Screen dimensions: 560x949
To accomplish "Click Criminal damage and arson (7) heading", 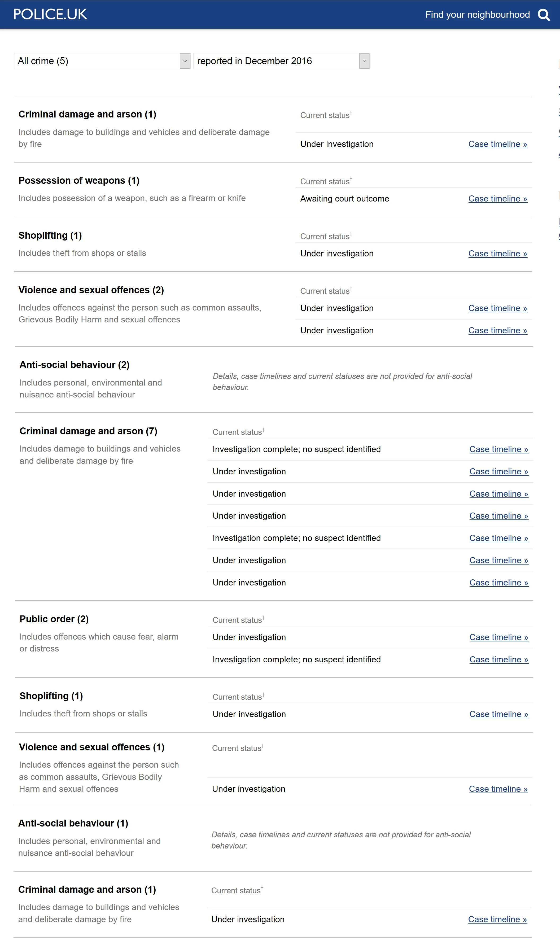I will click(88, 431).
